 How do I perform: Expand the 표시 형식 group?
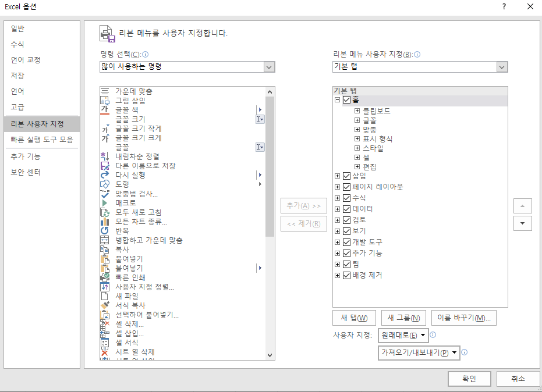coord(357,139)
